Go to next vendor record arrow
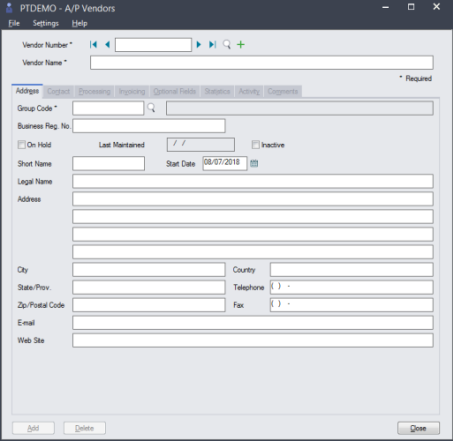Screen dimensions: 453x441 tap(199, 44)
